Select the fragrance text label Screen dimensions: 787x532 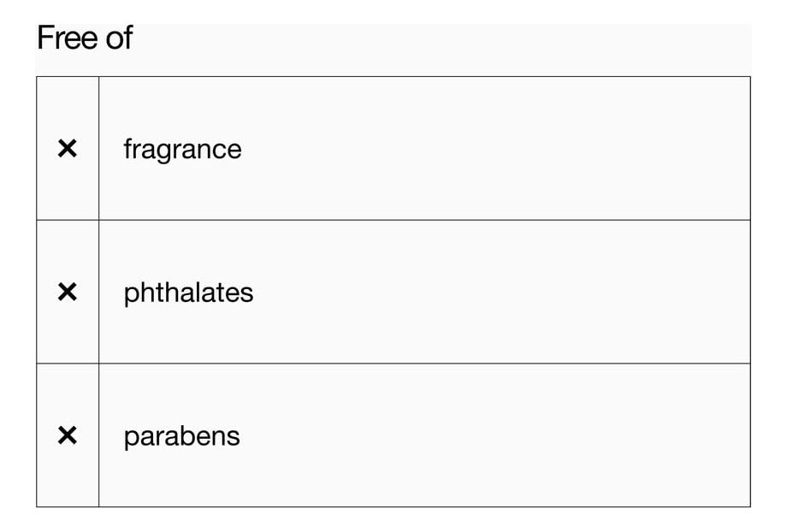point(182,150)
